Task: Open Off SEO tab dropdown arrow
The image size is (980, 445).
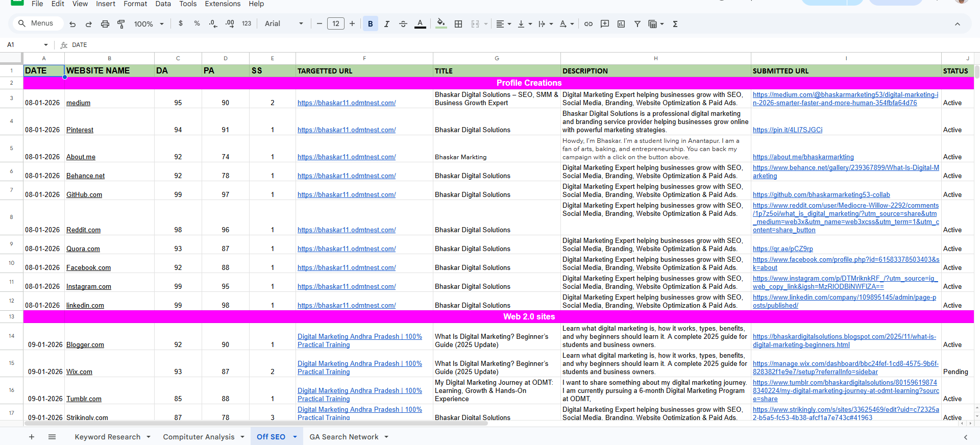Action: 295,437
